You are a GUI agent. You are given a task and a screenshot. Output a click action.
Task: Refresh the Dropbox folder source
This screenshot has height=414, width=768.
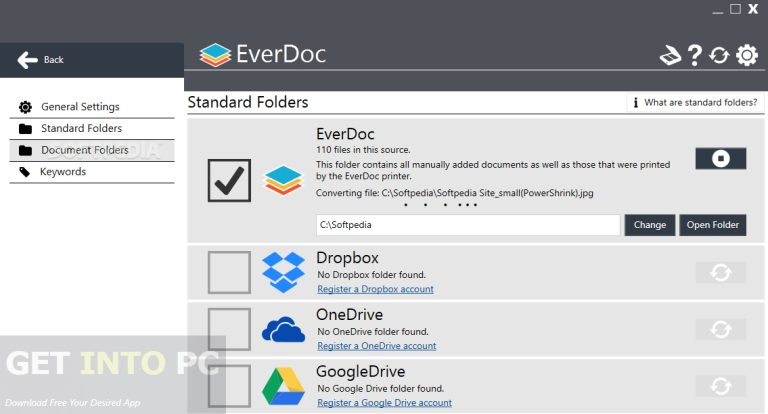(720, 273)
